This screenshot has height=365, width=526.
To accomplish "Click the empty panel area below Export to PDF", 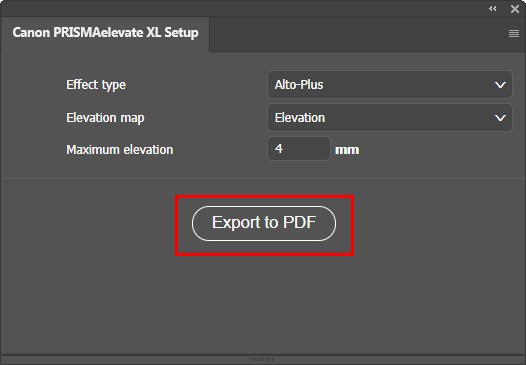I will pos(263,304).
